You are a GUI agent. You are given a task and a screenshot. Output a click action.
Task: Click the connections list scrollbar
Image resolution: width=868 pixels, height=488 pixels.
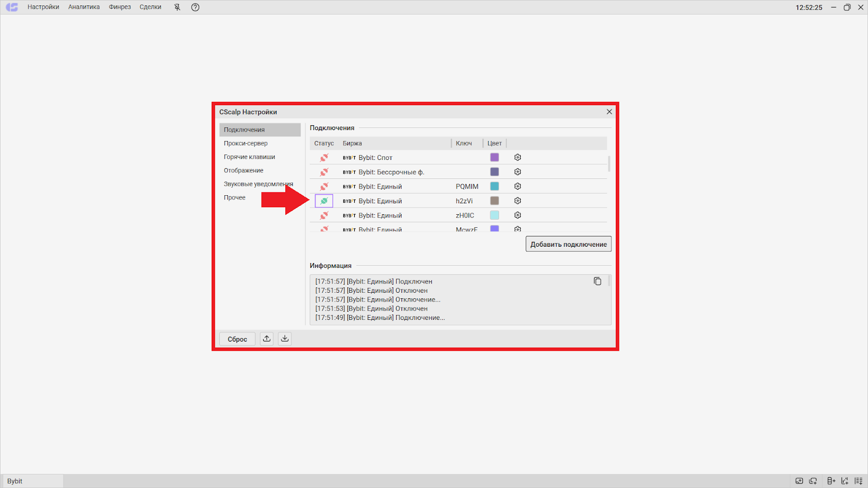coord(609,164)
